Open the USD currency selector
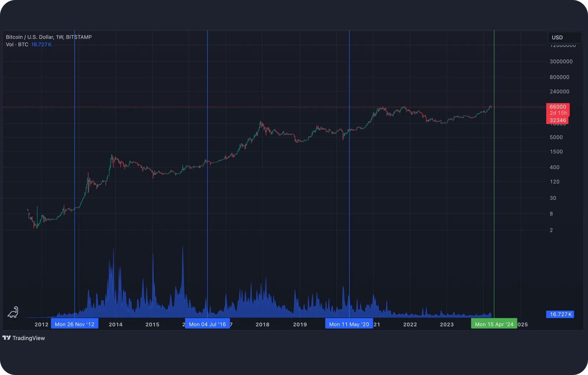 565,37
